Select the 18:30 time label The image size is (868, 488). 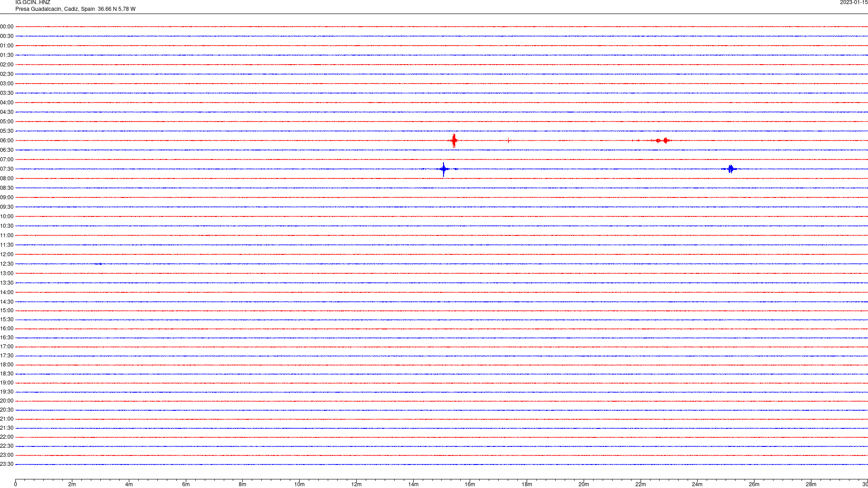(7, 374)
